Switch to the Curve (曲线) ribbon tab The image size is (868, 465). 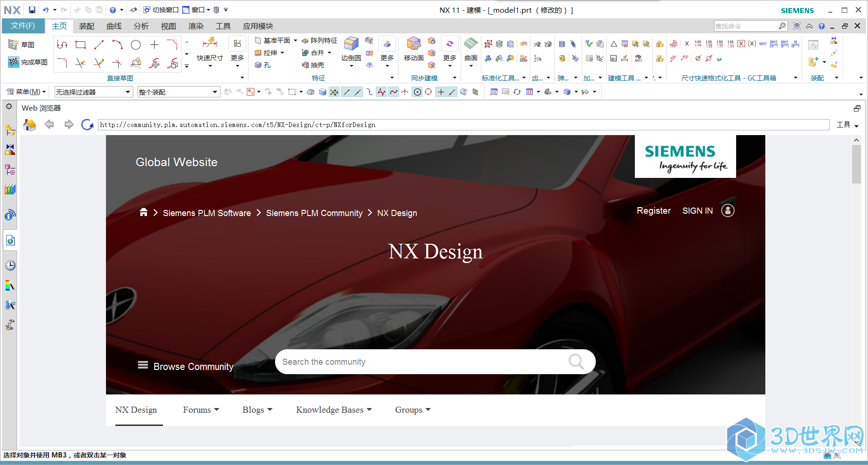click(114, 26)
